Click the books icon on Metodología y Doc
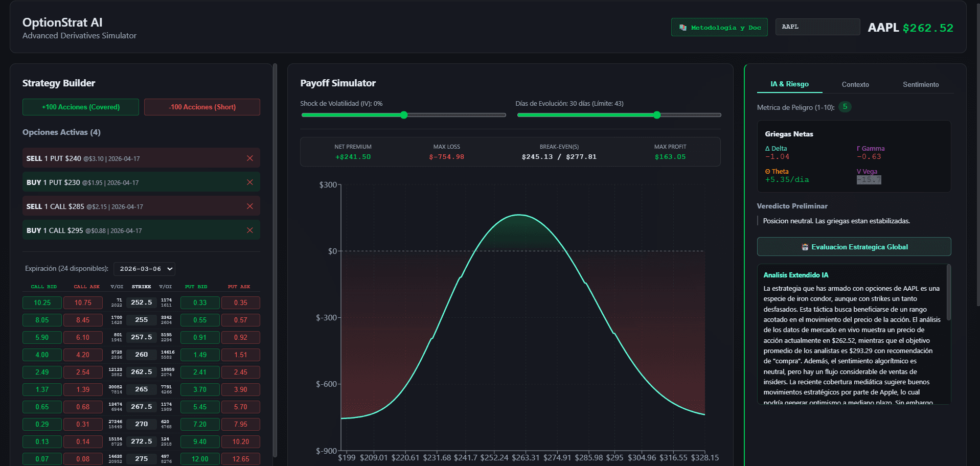This screenshot has width=980, height=466. click(683, 27)
